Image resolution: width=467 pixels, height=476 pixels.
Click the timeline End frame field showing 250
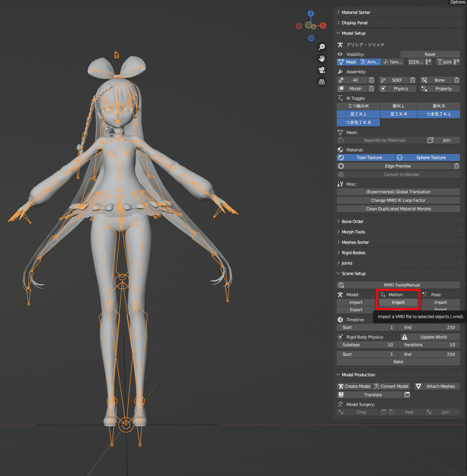pos(430,327)
